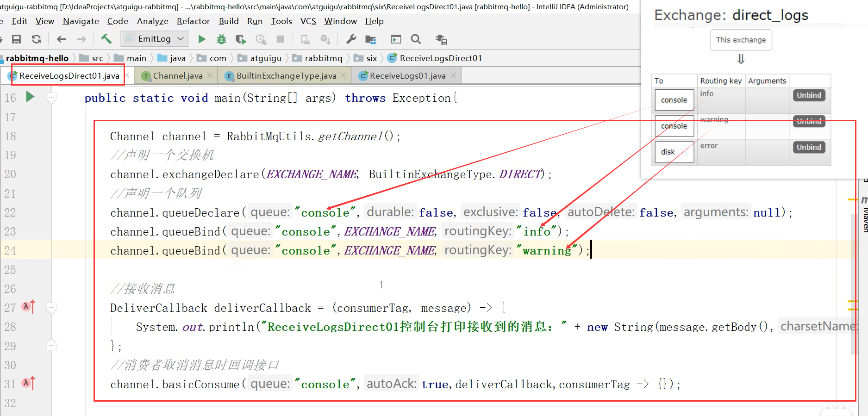The image size is (868, 416).
Task: Open settings with the wrench icon
Action: (351, 39)
